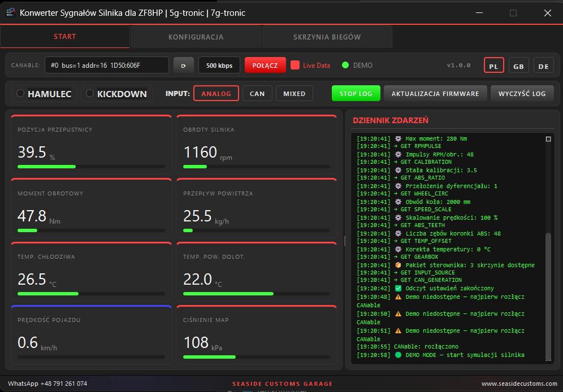The width and height of the screenshot is (563, 392).
Task: Toggle the HAMULEC radio button
Action: tap(20, 93)
